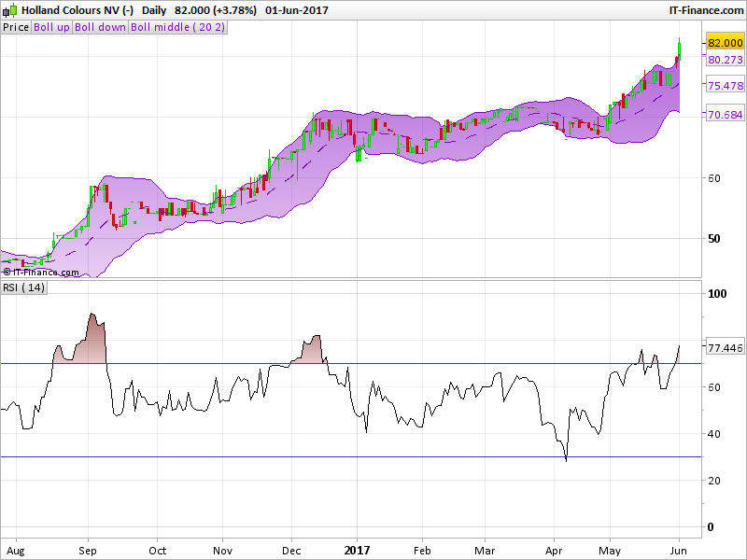This screenshot has height=560, width=747.
Task: Click the Oct label on time axis
Action: pos(157,551)
